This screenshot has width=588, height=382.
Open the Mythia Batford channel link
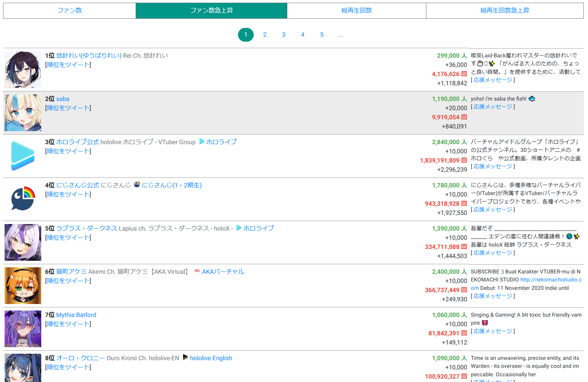pos(76,315)
